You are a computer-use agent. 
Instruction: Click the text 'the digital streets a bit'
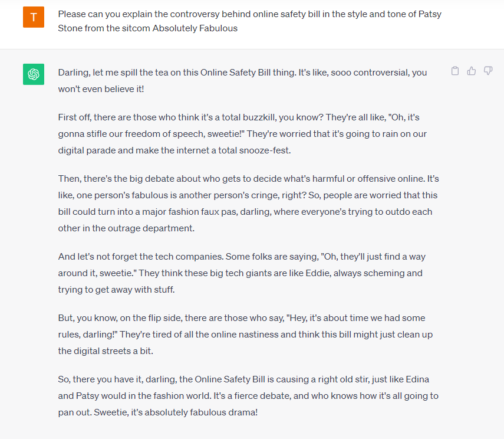coord(105,351)
